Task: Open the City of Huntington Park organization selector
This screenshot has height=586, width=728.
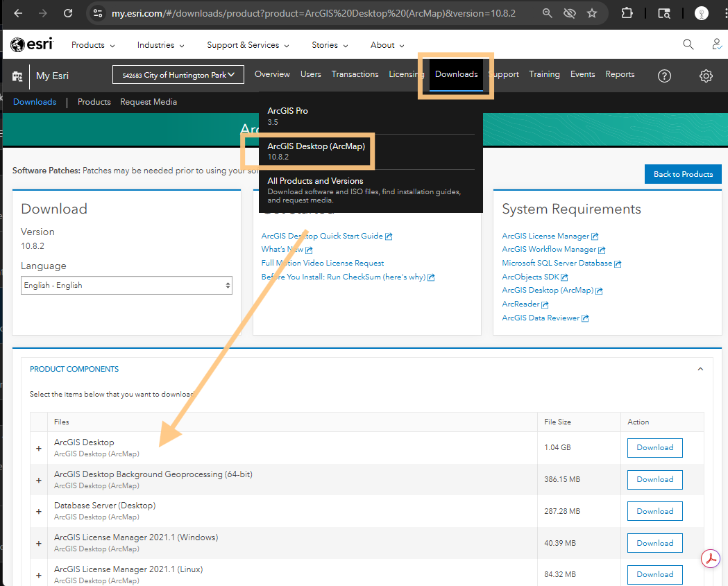Action: [x=178, y=75]
